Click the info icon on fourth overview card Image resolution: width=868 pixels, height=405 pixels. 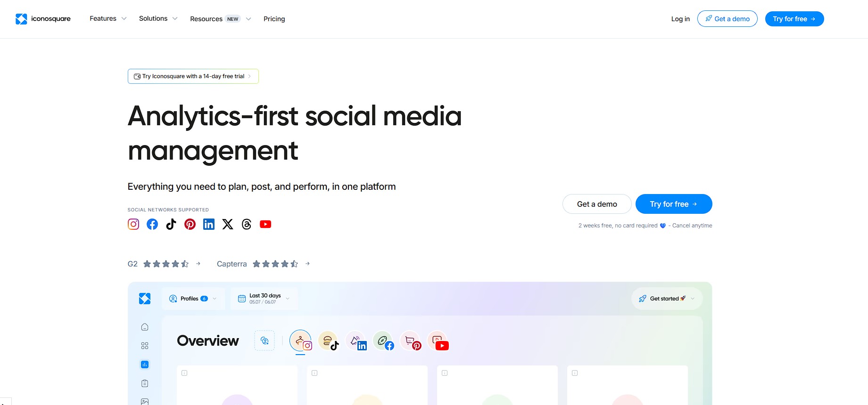[575, 373]
